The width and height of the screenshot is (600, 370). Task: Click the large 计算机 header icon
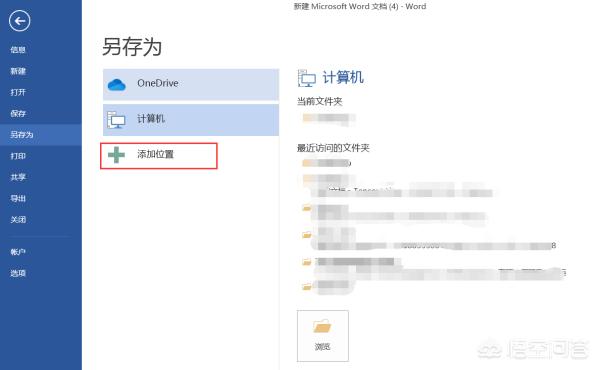pos(307,78)
